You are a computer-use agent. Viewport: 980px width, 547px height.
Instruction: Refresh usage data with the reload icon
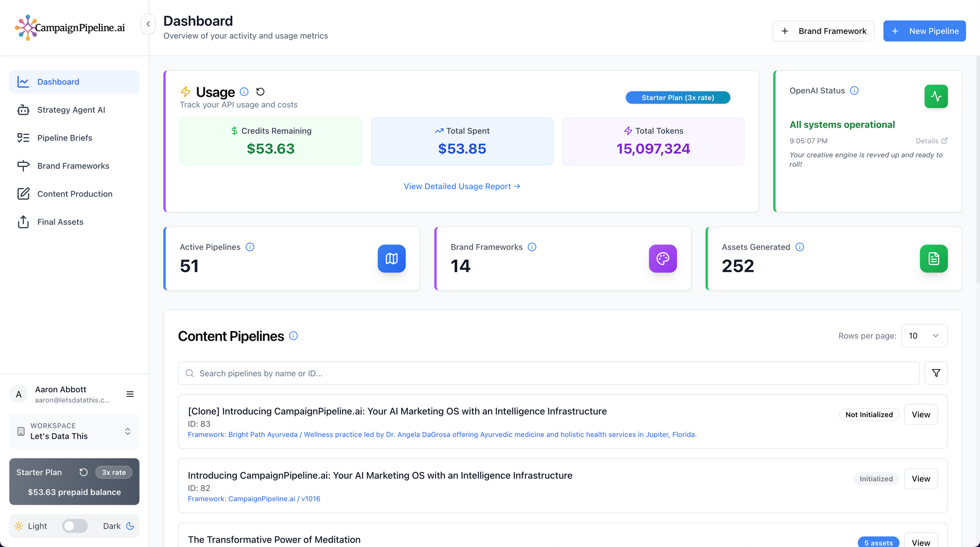[260, 92]
